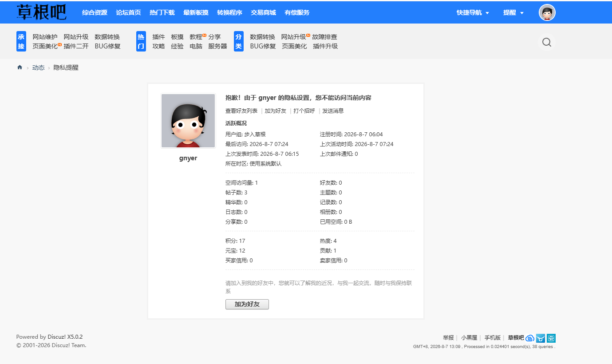This screenshot has height=364, width=612.
Task: Open BUG修复 link under 承接
Action: pos(107,46)
